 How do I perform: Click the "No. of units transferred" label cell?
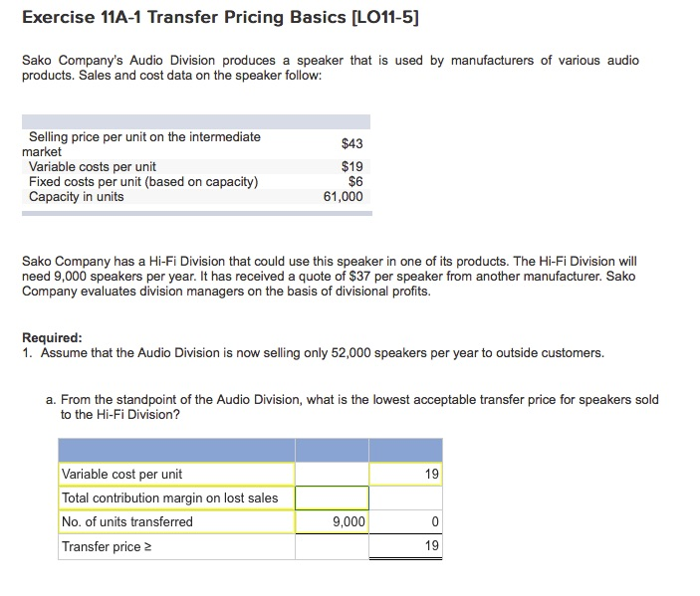click(x=177, y=521)
